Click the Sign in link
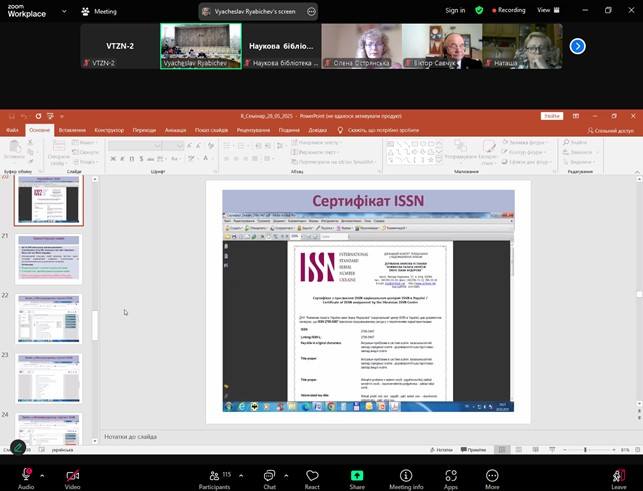The height and width of the screenshot is (491, 643). click(455, 10)
